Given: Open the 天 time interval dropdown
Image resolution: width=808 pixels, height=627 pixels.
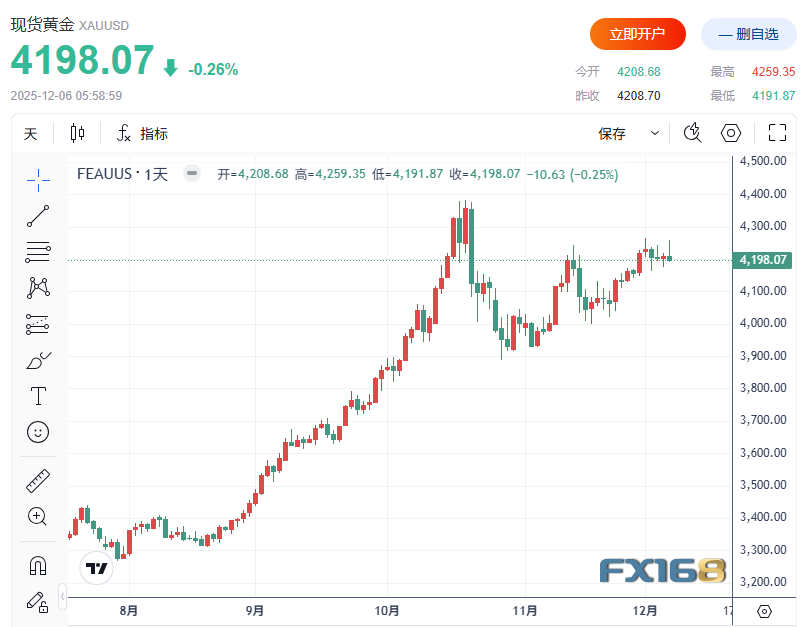Looking at the screenshot, I should point(31,134).
